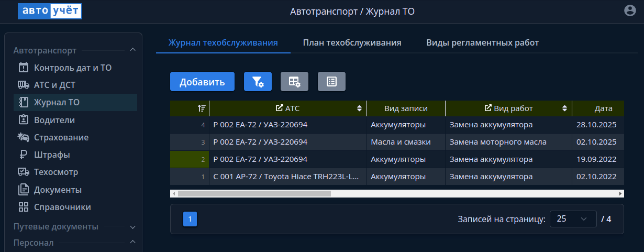Screen dimensions: 644x252
Task: Click the АвтоУчёт logo
Action: (50, 11)
